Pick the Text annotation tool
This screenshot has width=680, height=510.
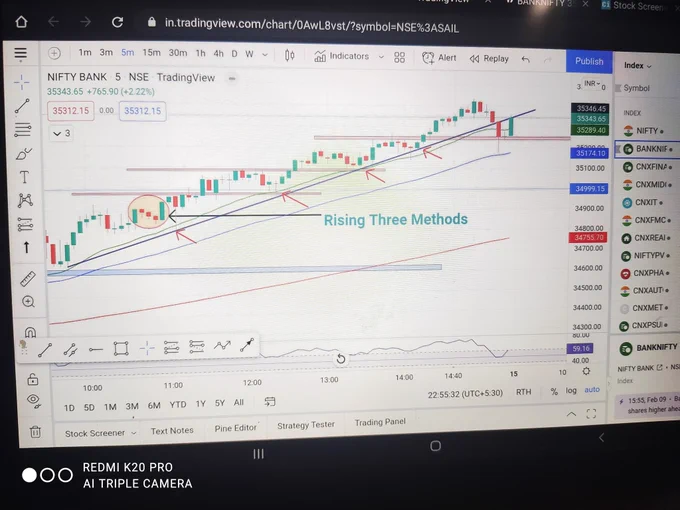(24, 177)
